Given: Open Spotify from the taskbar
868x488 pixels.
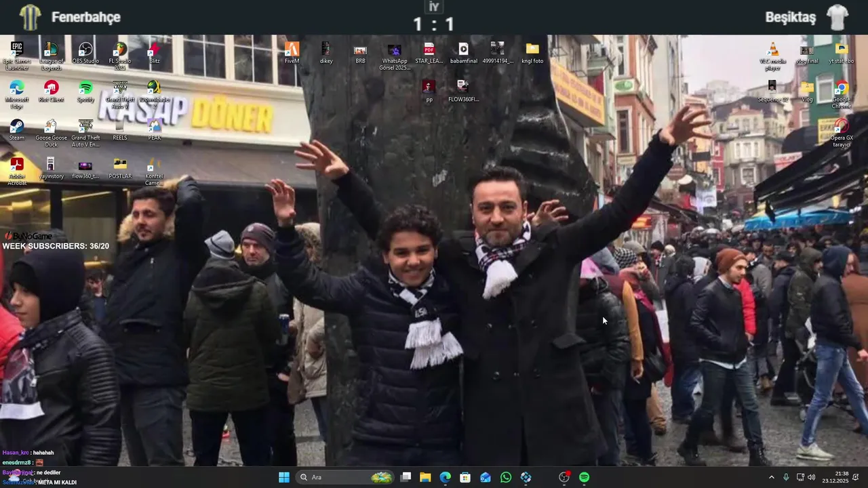Looking at the screenshot, I should [585, 477].
